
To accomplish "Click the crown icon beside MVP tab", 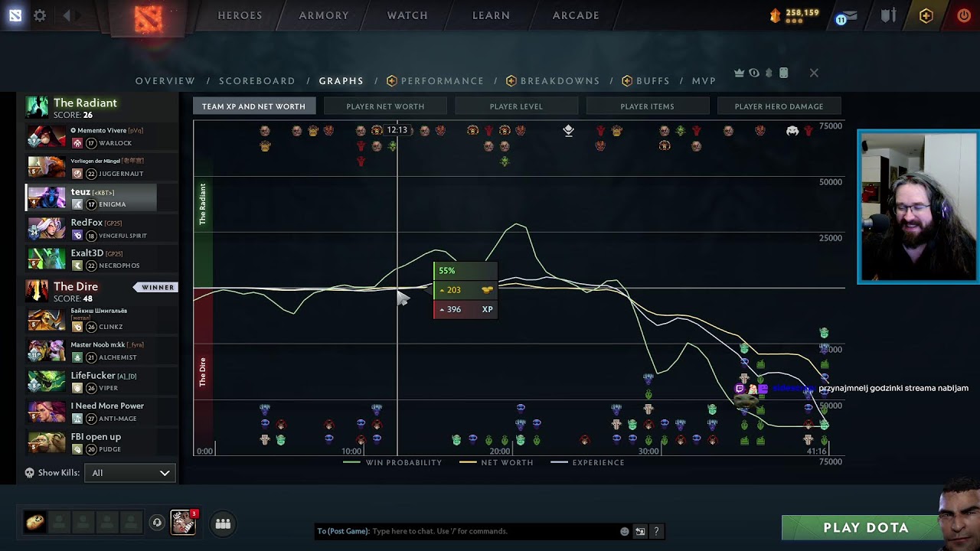I will pyautogui.click(x=740, y=73).
